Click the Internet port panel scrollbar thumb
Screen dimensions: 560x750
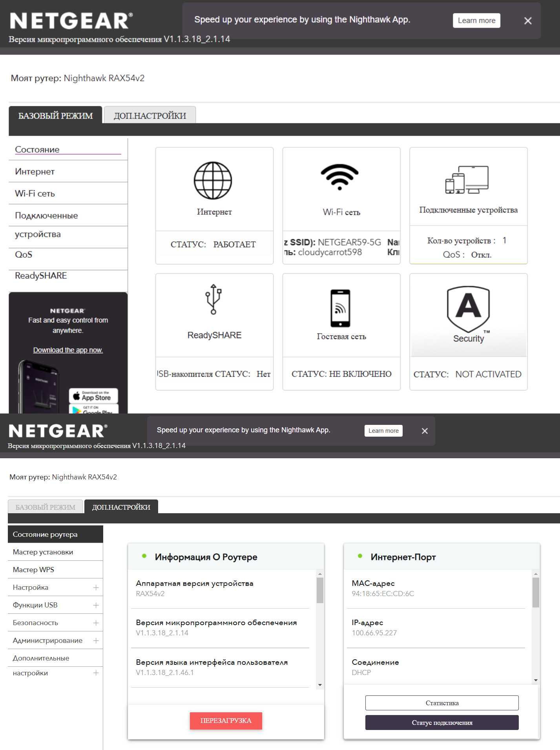(536, 592)
